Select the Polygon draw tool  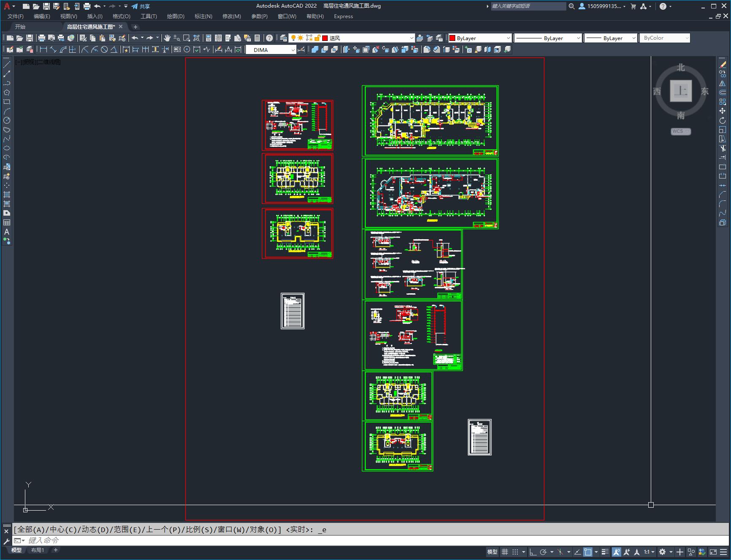[7, 92]
